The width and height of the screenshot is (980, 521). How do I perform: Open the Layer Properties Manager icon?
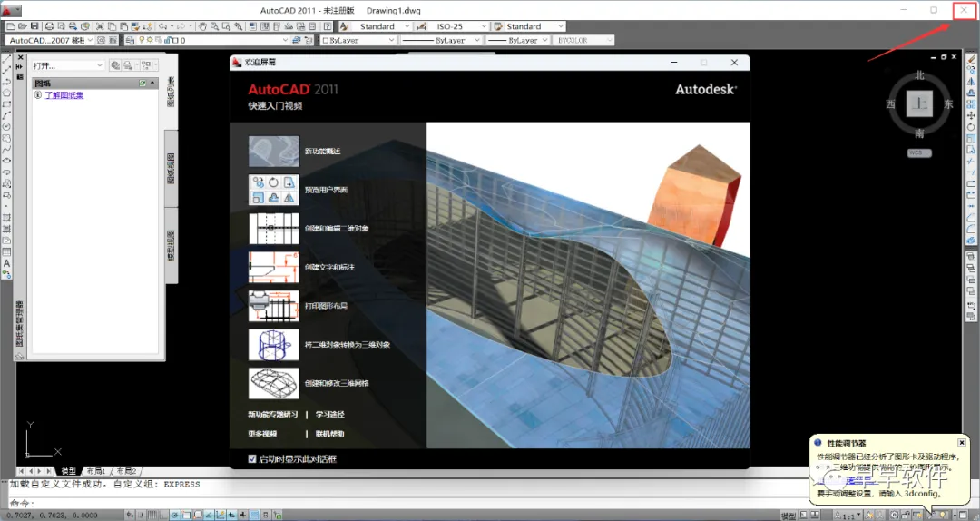[130, 40]
